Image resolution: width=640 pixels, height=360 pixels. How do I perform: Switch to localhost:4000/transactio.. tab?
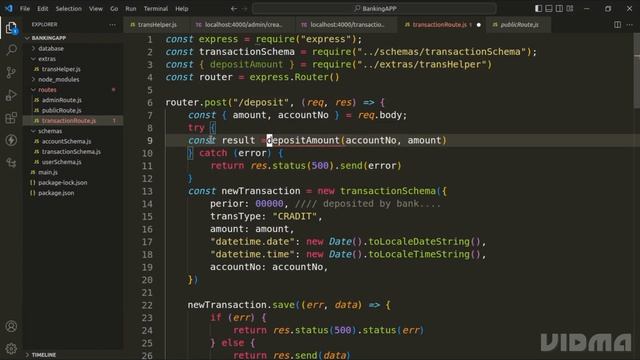click(x=347, y=25)
